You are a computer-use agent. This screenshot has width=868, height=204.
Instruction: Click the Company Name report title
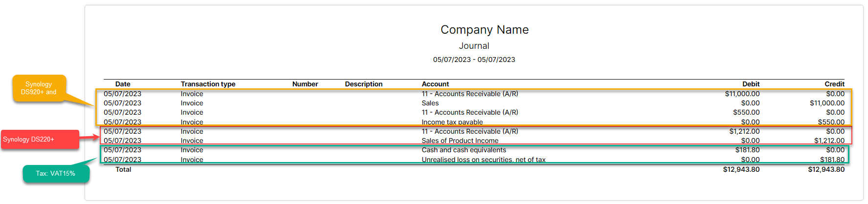tap(485, 30)
